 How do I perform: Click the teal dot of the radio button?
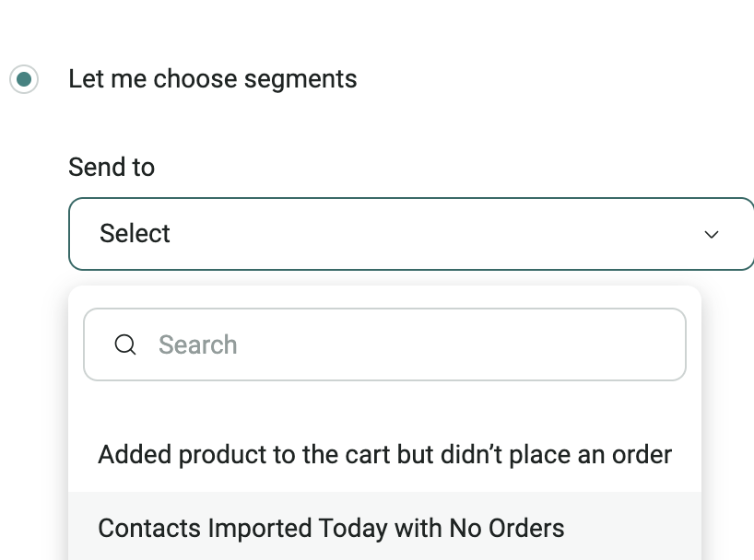coord(24,79)
